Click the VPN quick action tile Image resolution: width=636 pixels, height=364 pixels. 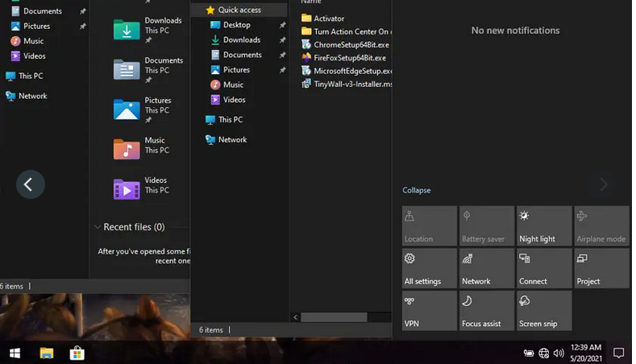(x=429, y=311)
